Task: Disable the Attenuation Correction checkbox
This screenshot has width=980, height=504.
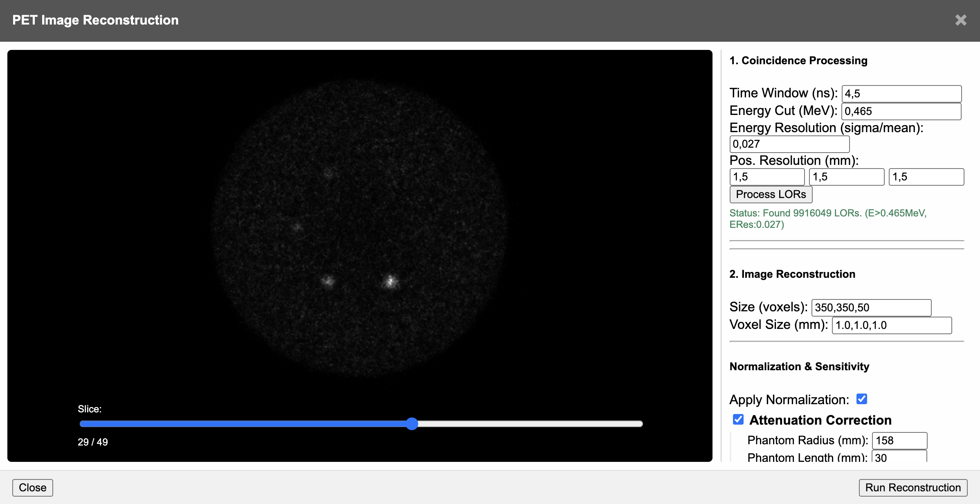Action: (x=738, y=419)
